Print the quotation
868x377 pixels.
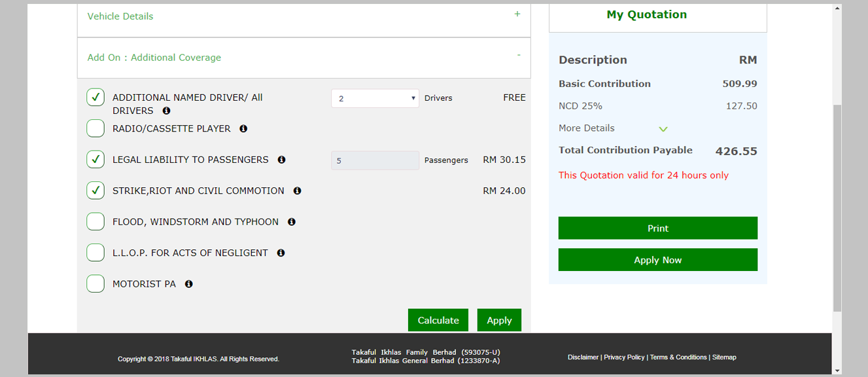click(658, 228)
